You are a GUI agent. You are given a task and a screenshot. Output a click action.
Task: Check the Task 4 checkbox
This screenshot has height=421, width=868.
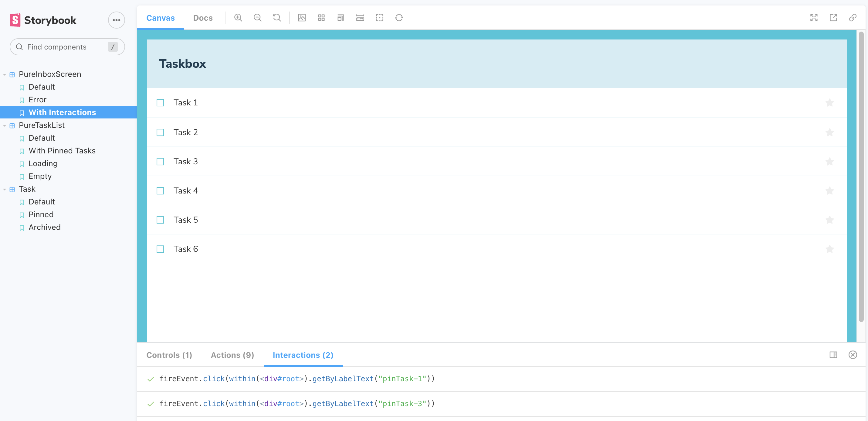[x=160, y=191]
